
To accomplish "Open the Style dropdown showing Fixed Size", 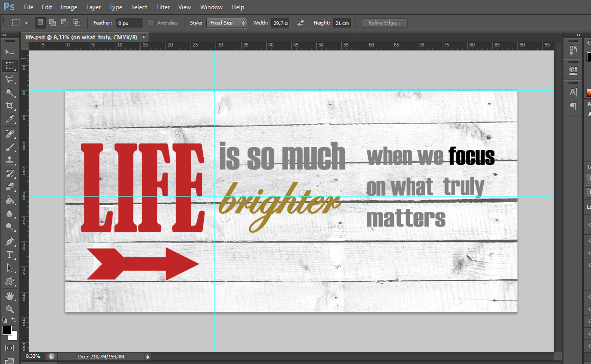I will click(226, 23).
